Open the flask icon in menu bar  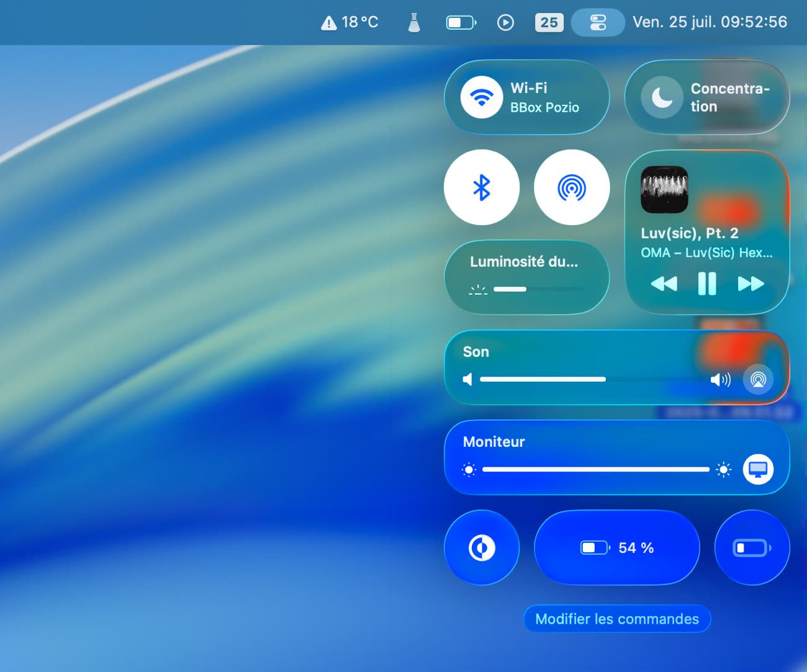tap(414, 22)
